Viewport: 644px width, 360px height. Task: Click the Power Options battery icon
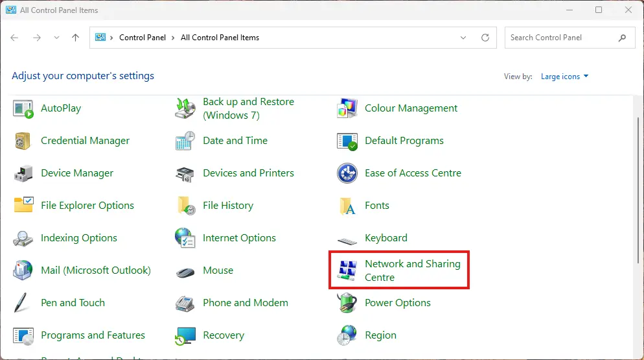[x=347, y=303]
